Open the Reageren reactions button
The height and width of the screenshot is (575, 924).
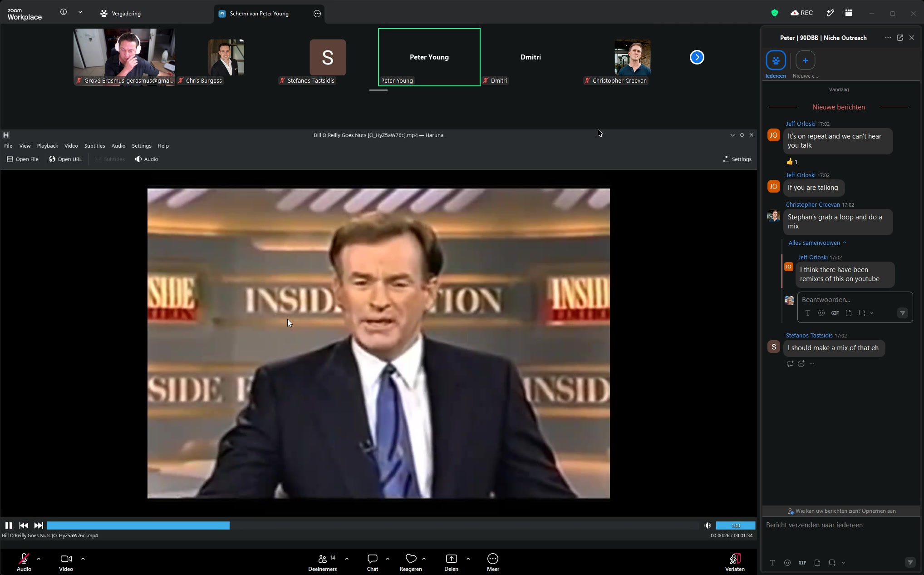pyautogui.click(x=411, y=562)
